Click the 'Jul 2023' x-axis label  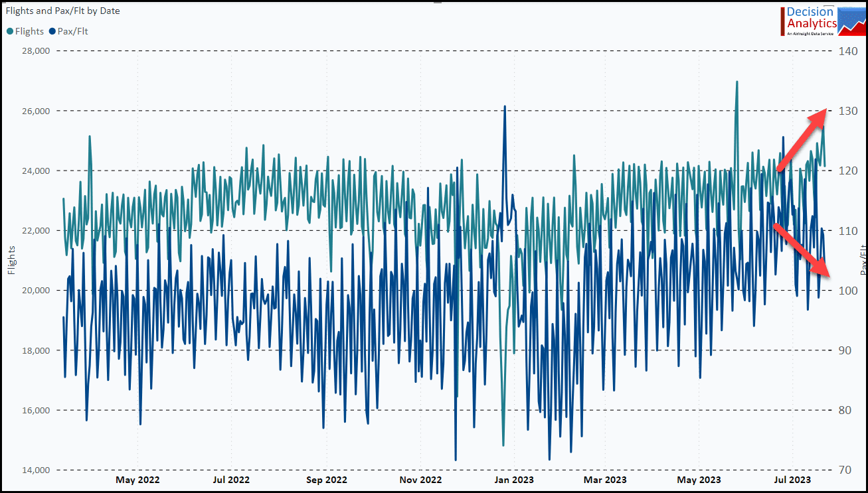(792, 480)
